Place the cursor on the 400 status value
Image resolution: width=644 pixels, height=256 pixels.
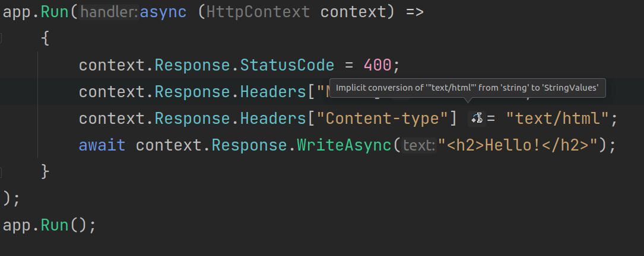click(x=377, y=65)
